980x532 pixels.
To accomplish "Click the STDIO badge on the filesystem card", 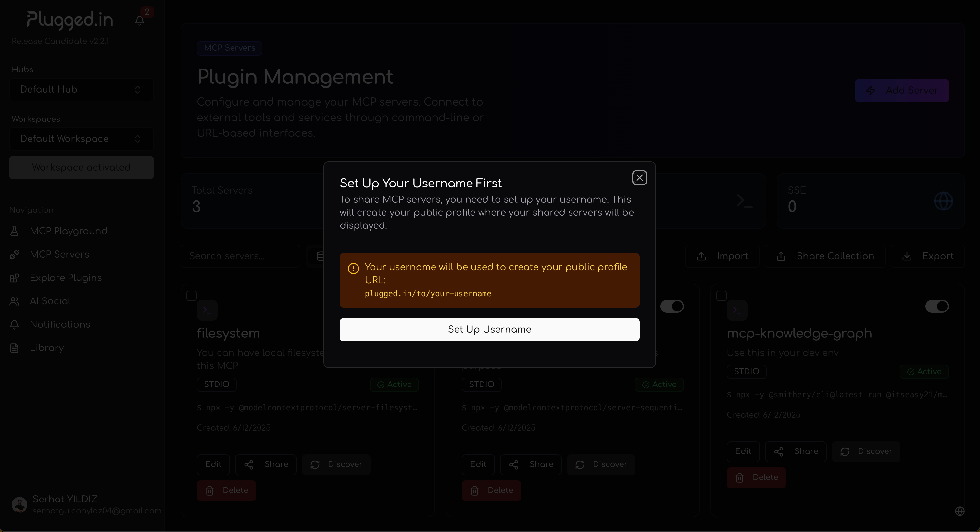I will [217, 384].
